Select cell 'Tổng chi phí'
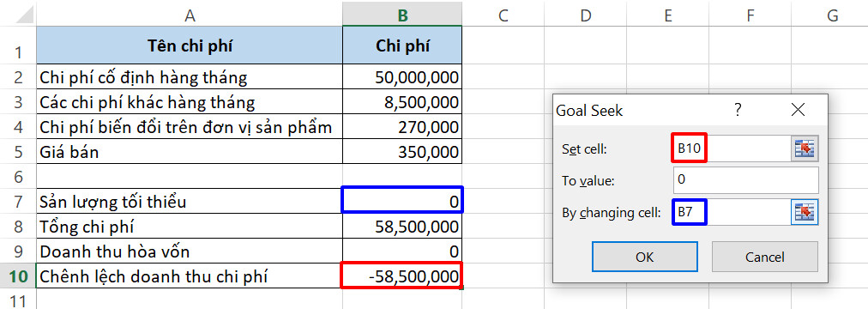 190,227
